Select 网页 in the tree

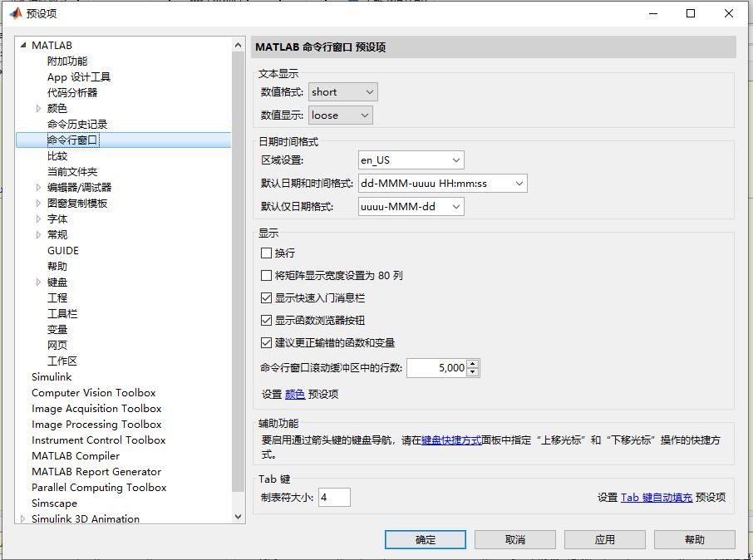coord(57,346)
